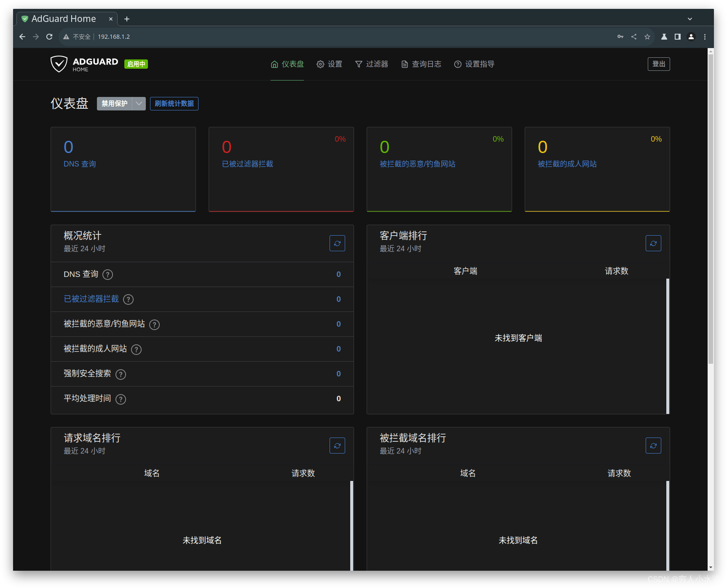Toggle the browser side panel icon
This screenshot has height=588, width=727.
(678, 37)
